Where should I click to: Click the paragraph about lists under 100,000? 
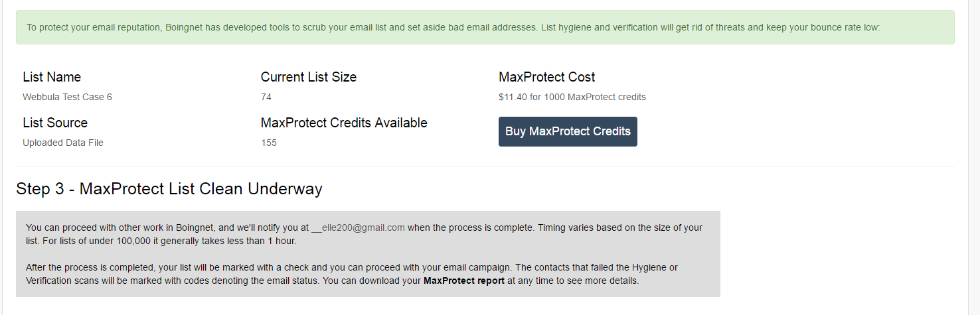(x=364, y=234)
